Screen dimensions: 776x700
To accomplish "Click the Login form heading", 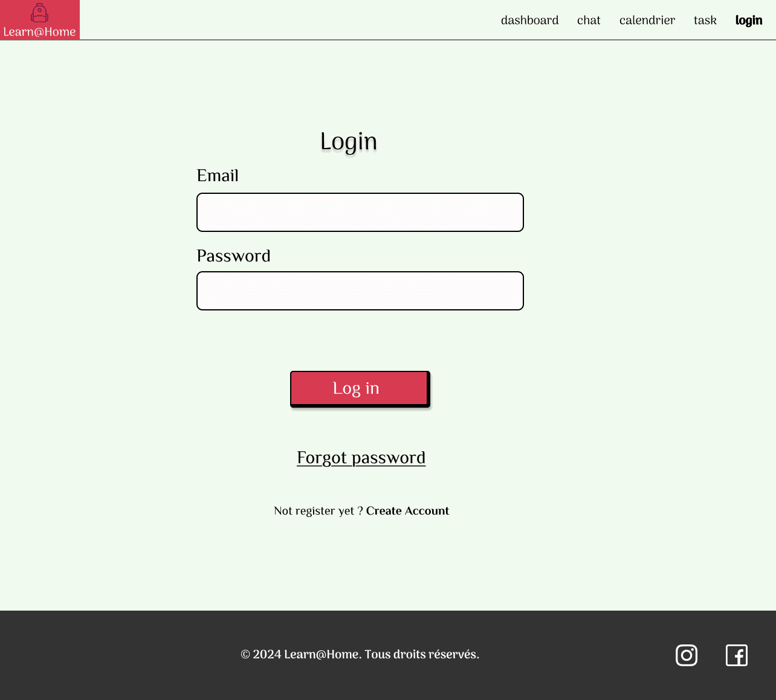I will tap(348, 142).
